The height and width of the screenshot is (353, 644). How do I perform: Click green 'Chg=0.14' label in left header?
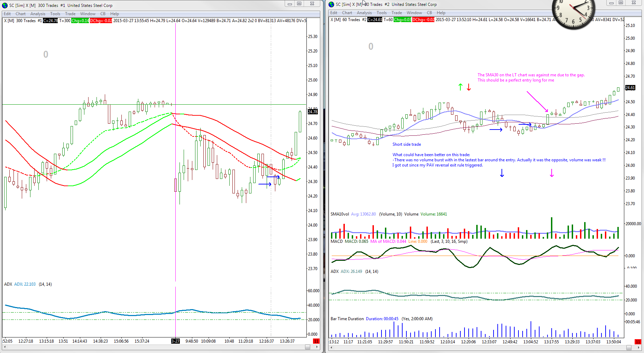pyautogui.click(x=80, y=21)
